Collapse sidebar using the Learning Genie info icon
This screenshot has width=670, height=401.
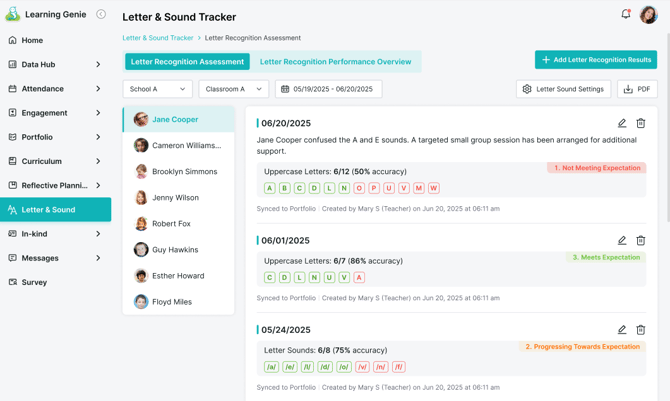pos(101,15)
